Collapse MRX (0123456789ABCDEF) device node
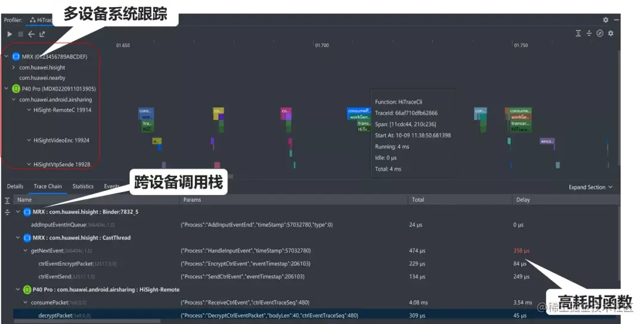The height and width of the screenshot is (324, 644). [7, 56]
